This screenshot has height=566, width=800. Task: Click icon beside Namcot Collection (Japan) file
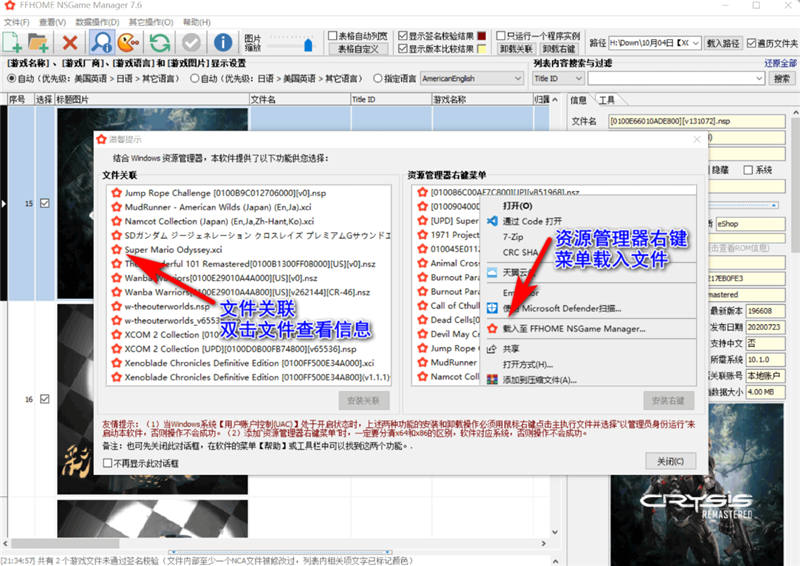[116, 221]
